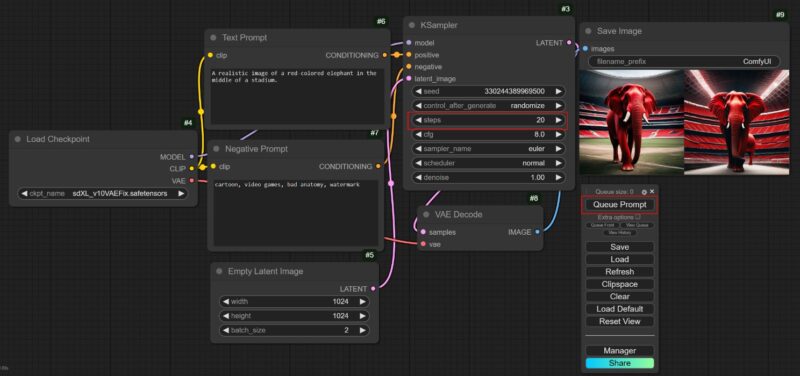Collapse the Text Prompt node with its title dot
Image resolution: width=800 pixels, height=376 pixels.
click(213, 38)
